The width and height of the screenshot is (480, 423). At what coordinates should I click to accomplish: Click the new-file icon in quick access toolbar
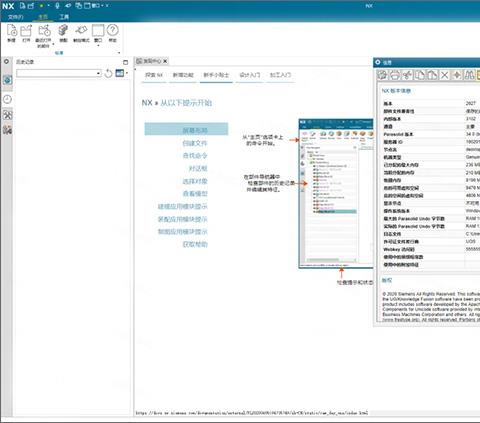click(x=22, y=5)
